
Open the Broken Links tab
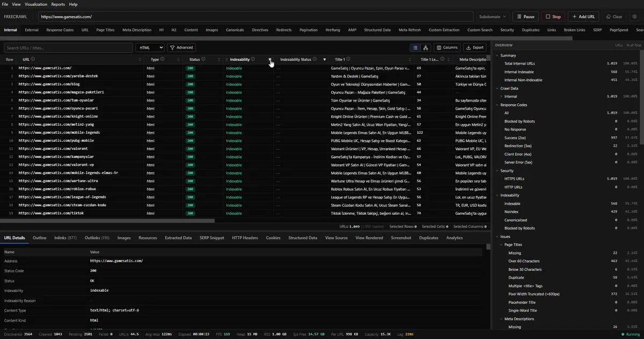[x=575, y=30]
